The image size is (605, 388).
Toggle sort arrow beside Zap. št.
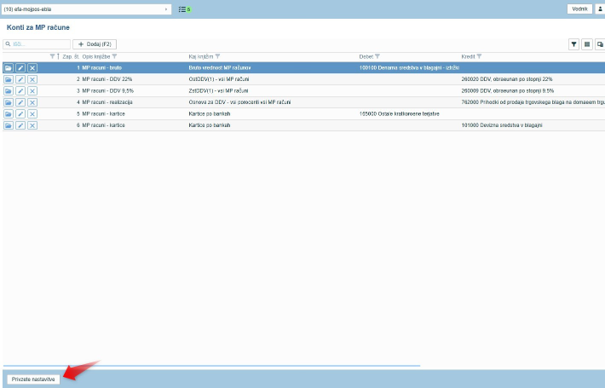click(x=58, y=56)
